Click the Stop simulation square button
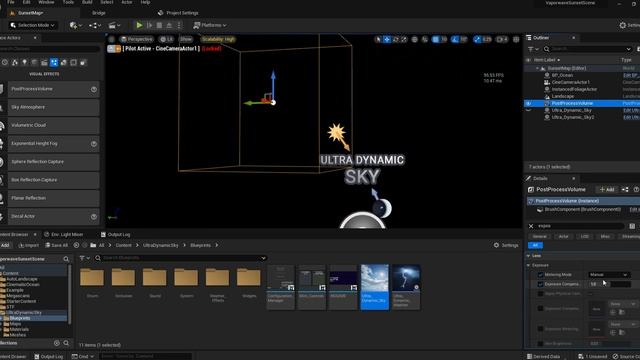640x360 pixels. [159, 25]
